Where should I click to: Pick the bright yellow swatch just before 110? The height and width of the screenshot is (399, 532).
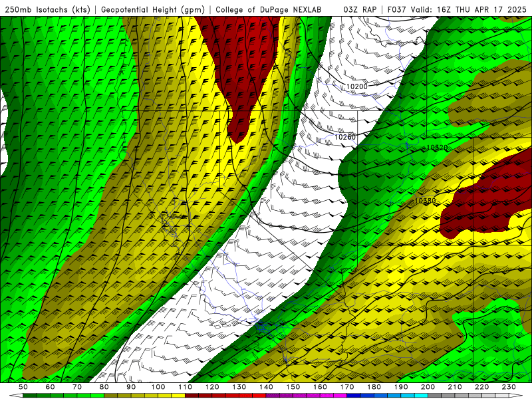178,395
